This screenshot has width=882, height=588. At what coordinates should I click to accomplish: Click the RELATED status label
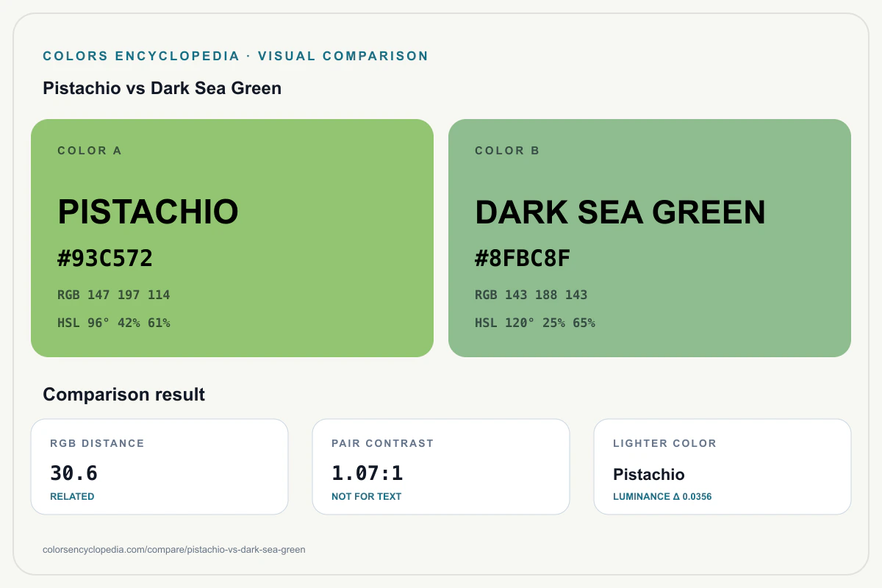tap(72, 497)
